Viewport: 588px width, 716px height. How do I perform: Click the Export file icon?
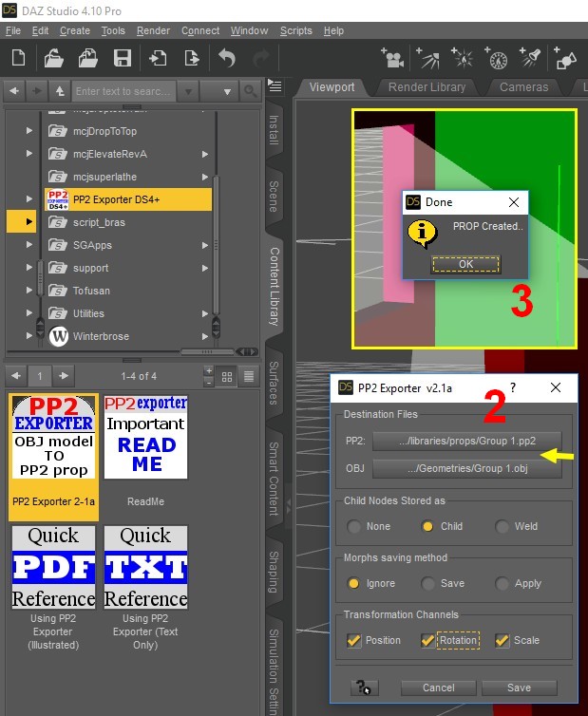tap(192, 59)
